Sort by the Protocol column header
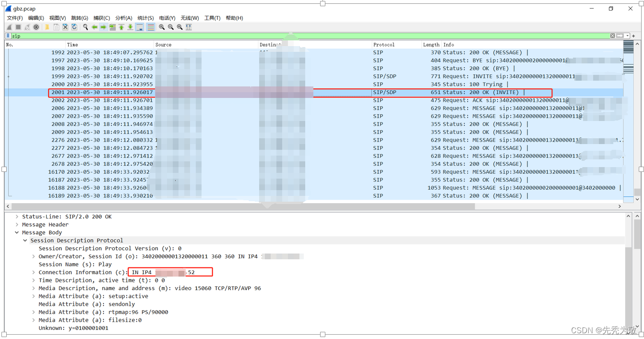Screen dimensions: 644x339 pyautogui.click(x=396, y=45)
